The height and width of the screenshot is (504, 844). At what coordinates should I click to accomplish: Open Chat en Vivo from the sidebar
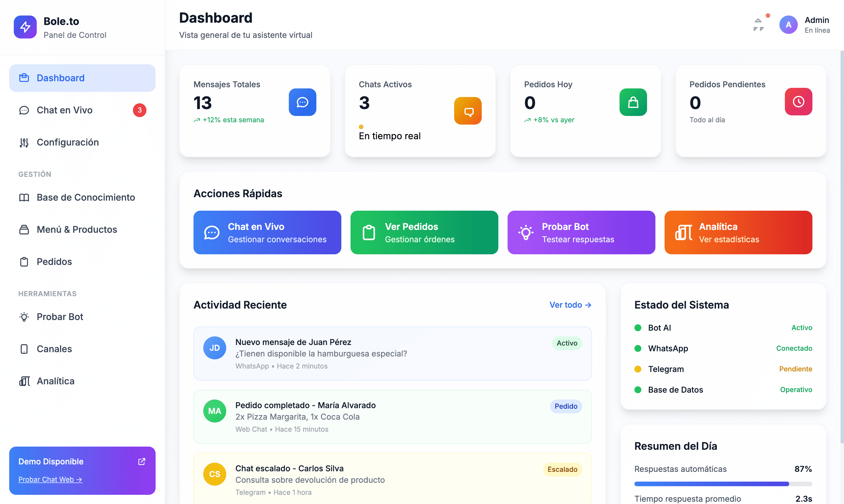[x=64, y=110]
